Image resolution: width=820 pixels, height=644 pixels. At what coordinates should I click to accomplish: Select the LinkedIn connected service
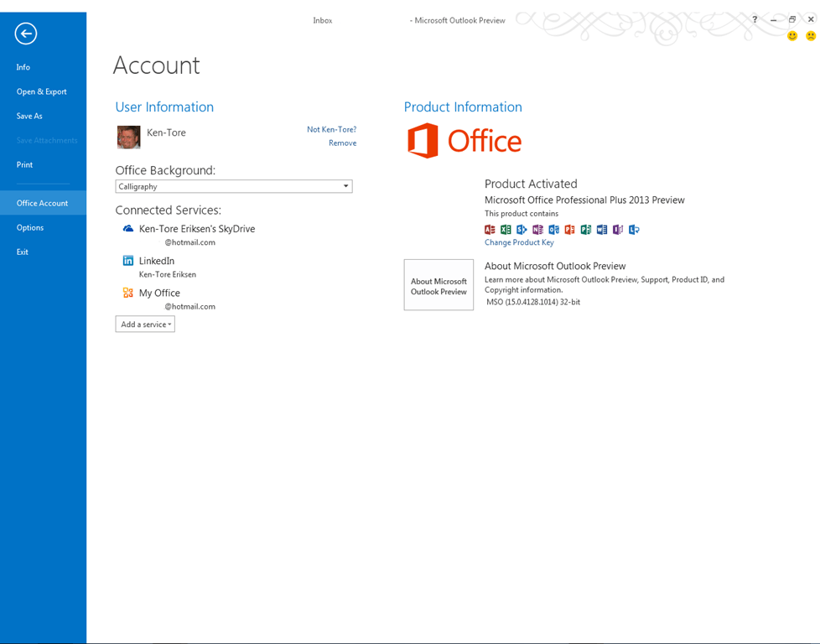(157, 261)
